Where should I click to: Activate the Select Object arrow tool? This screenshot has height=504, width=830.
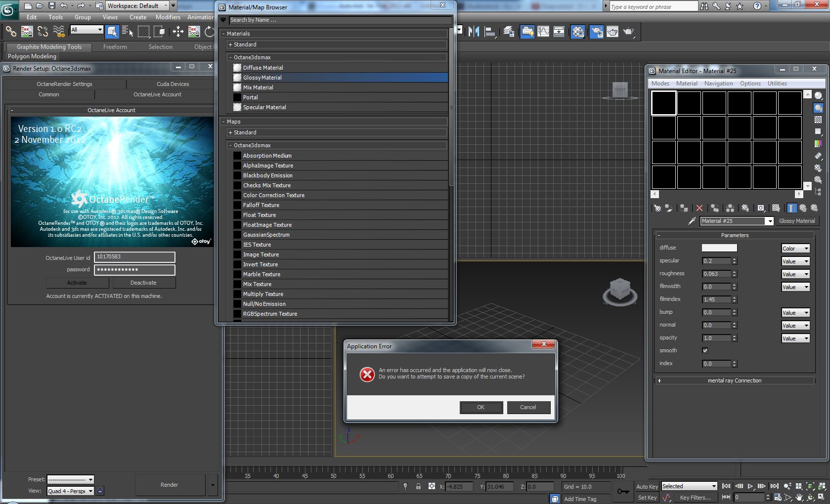(112, 32)
